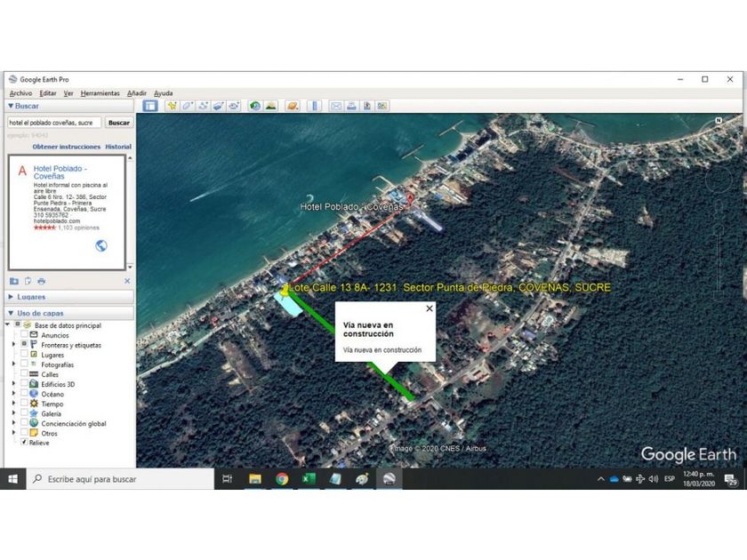This screenshot has height=560, width=747.
Task: Click the search field containing hotel el poblado
Action: coord(54,123)
